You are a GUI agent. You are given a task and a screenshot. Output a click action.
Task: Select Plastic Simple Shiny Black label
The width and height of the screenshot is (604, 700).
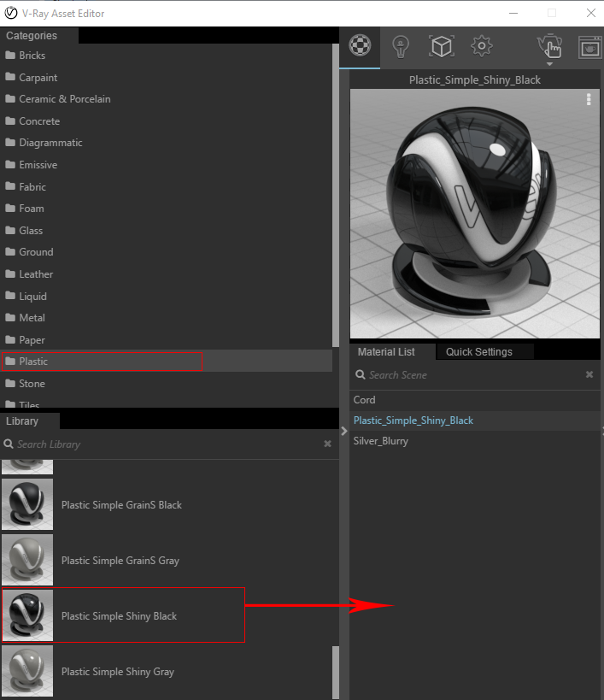tap(119, 616)
